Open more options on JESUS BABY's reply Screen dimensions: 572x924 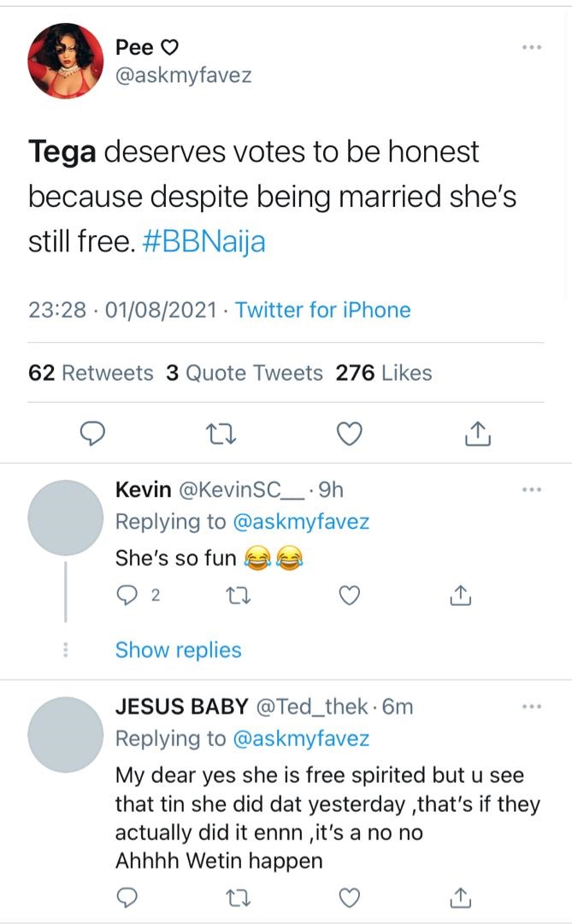click(x=531, y=707)
